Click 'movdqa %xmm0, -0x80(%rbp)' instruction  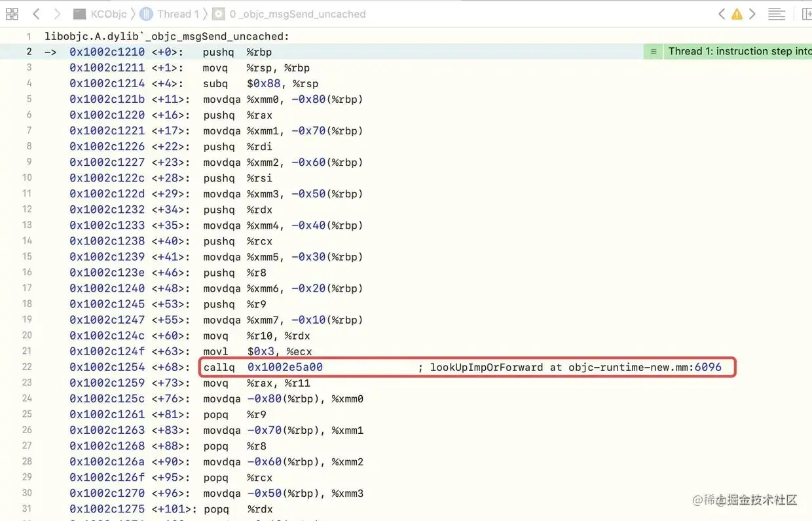283,99
